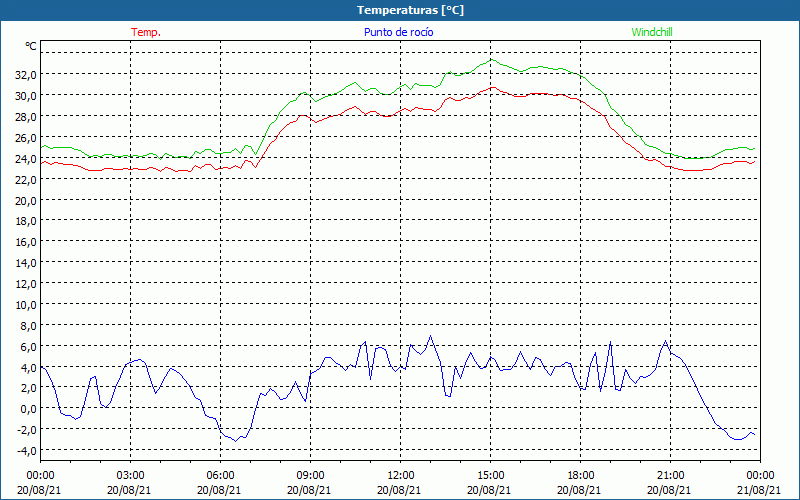Click the red Temp. curve peak at 15:00
The image size is (800, 500).
pos(492,87)
